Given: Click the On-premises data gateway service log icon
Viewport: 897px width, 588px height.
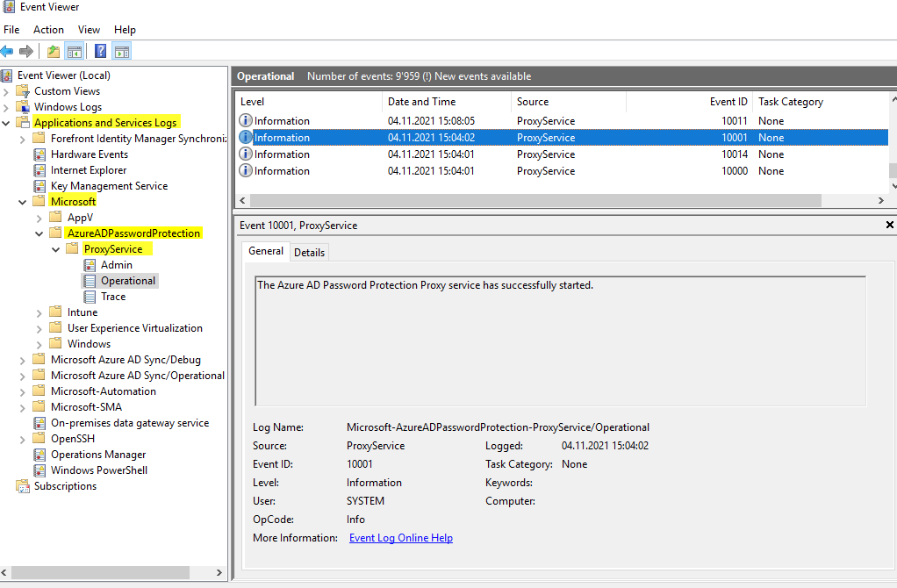Looking at the screenshot, I should 39,423.
